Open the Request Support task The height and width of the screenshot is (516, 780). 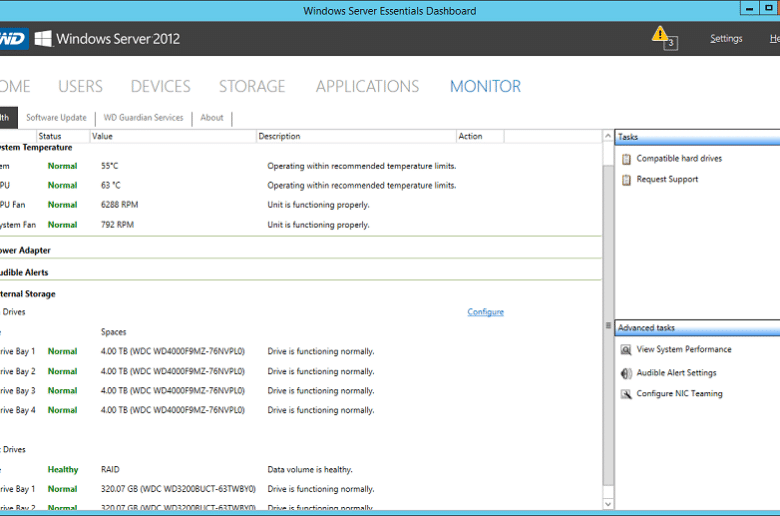coord(667,180)
